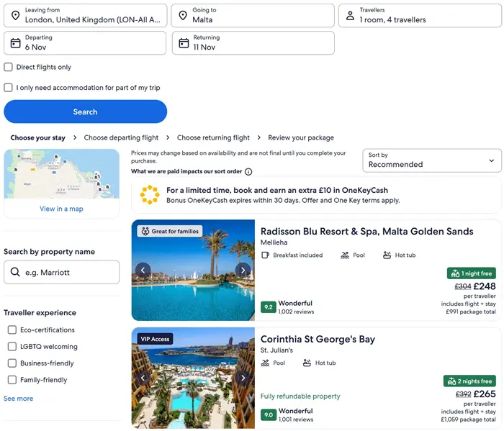The width and height of the screenshot is (504, 431).
Task: Open the Travellers room selector
Action: click(x=418, y=16)
